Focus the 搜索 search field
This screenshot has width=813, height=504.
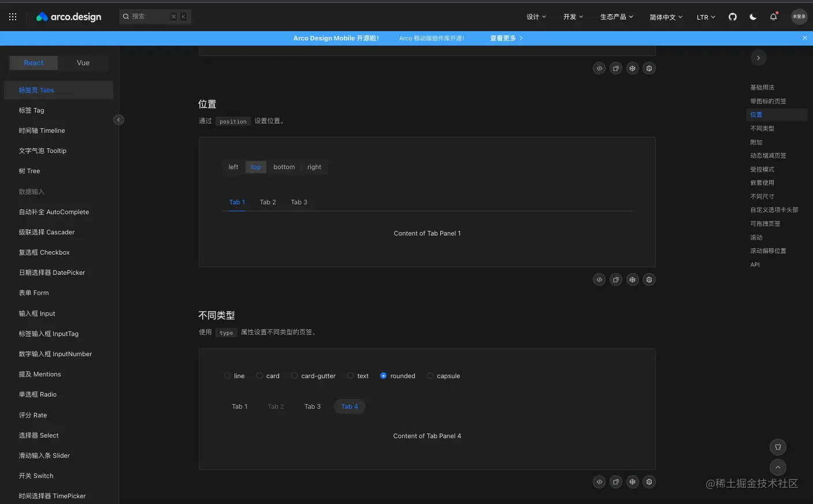(155, 17)
